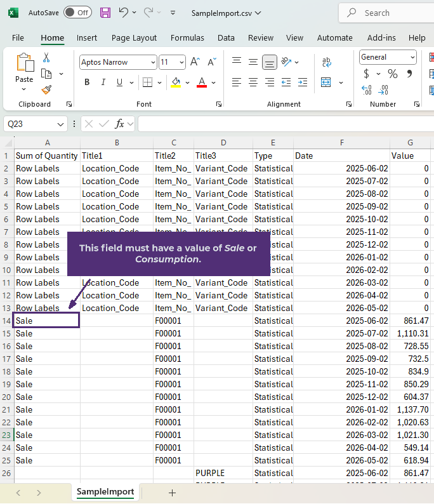Click the Merge and Center icon

325,83
